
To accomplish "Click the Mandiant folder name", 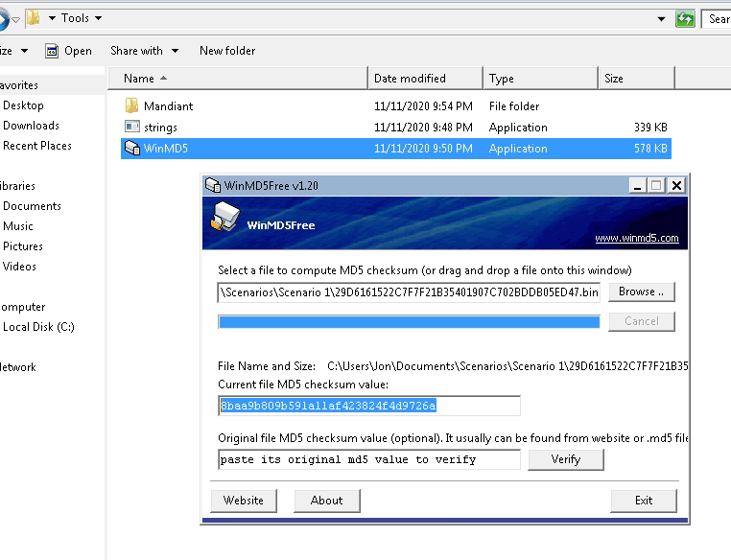I will pyautogui.click(x=168, y=106).
